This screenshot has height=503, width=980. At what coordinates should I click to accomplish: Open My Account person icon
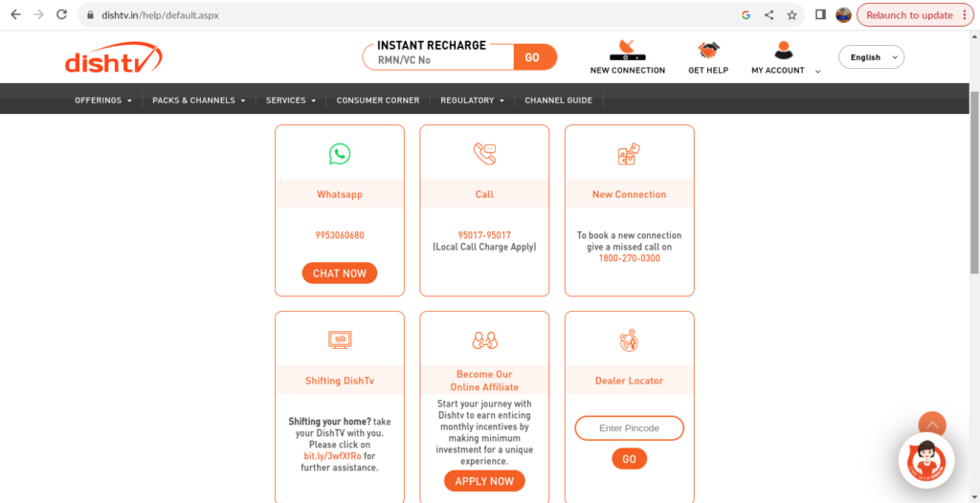point(783,50)
